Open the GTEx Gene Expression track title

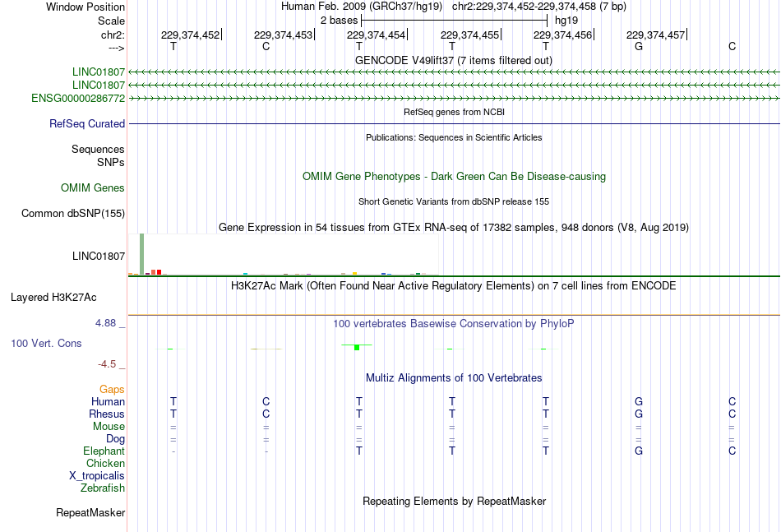coord(454,227)
